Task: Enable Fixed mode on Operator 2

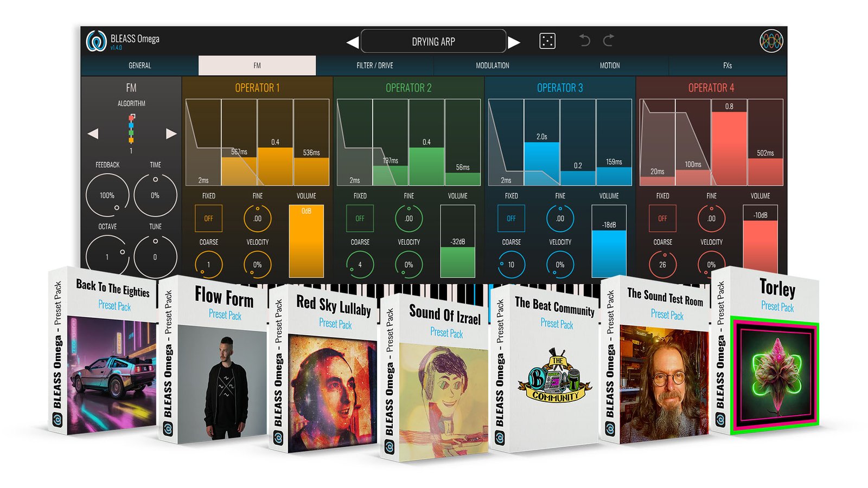Action: [360, 219]
